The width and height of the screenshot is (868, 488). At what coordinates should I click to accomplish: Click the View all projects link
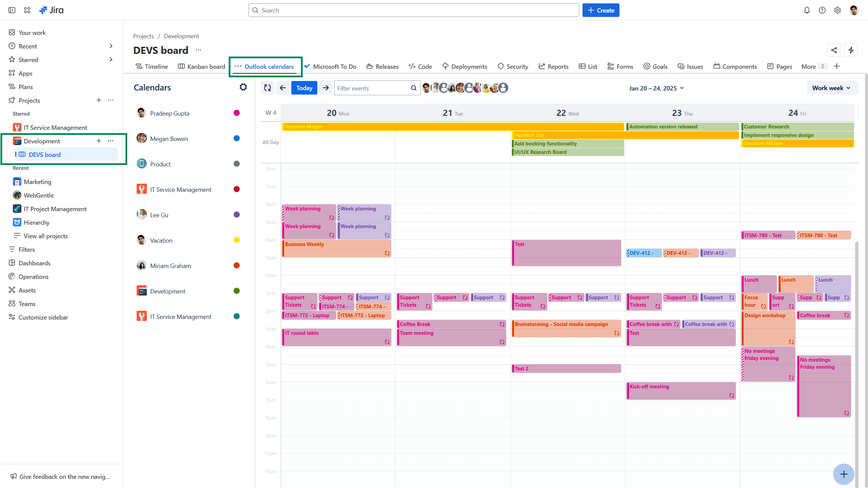tap(45, 236)
